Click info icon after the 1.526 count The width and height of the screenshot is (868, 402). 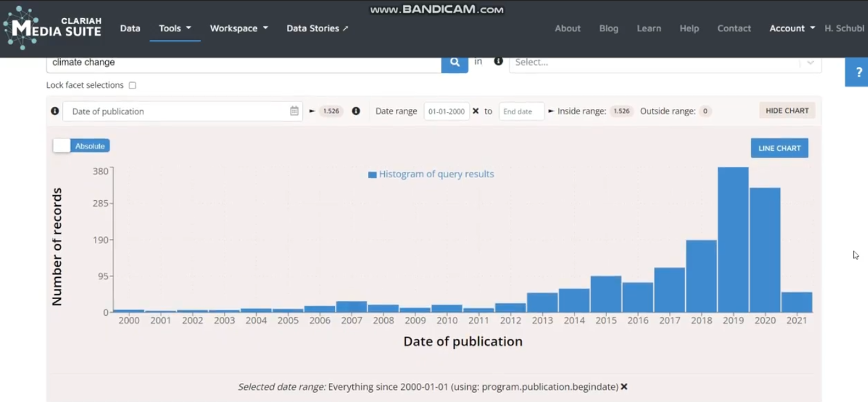(x=356, y=111)
